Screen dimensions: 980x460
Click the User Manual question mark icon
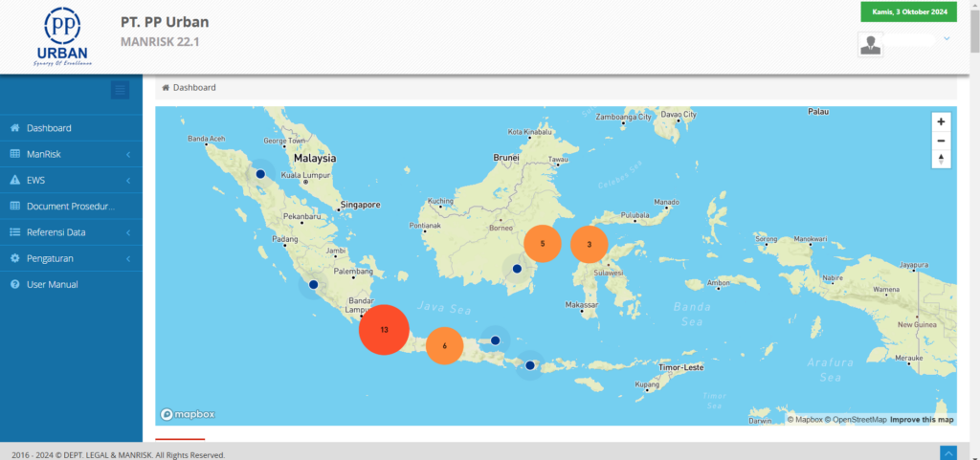[x=15, y=284]
